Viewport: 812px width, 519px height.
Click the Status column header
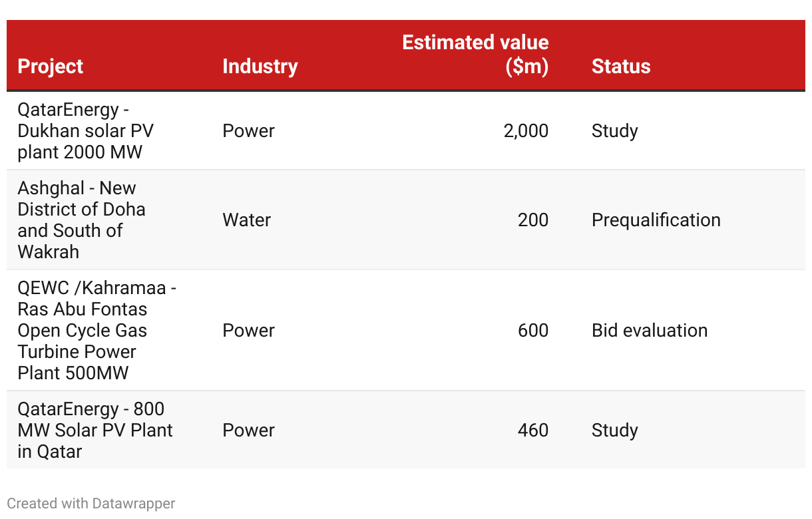tap(621, 67)
